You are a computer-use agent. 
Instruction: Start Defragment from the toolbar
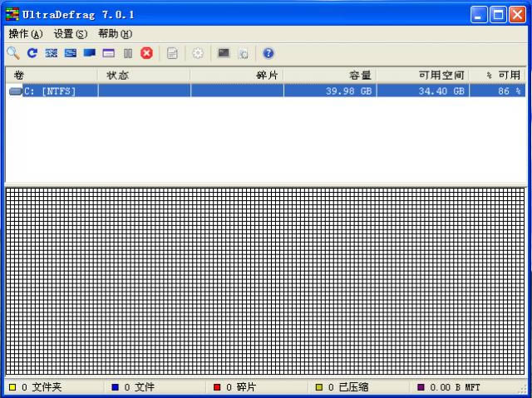pos(52,53)
